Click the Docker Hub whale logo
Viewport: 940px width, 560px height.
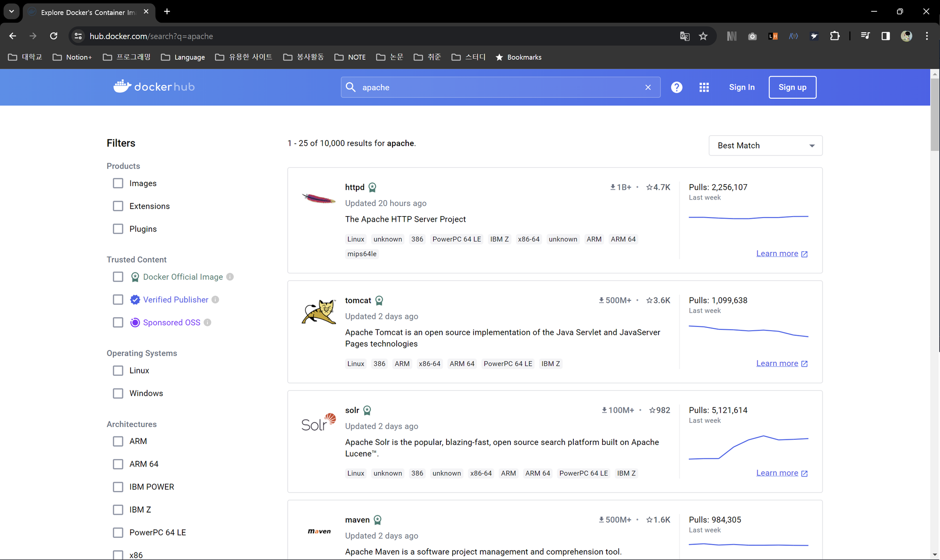[x=154, y=87]
